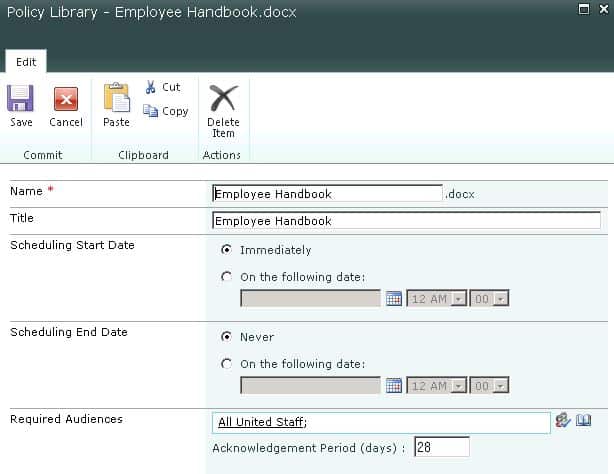Open the audience browse address book
Screen dimensions: 614x474
586,421
